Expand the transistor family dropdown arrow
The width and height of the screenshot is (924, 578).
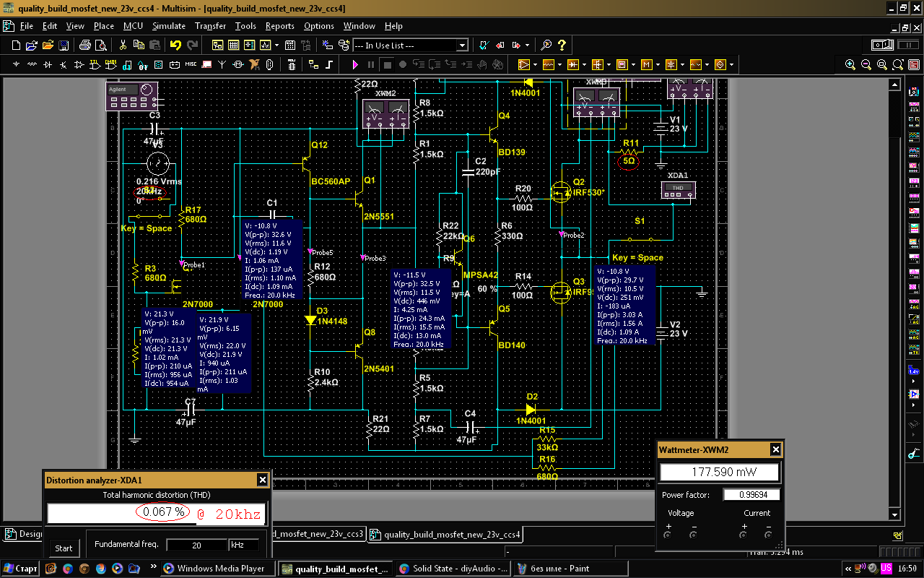click(x=610, y=65)
